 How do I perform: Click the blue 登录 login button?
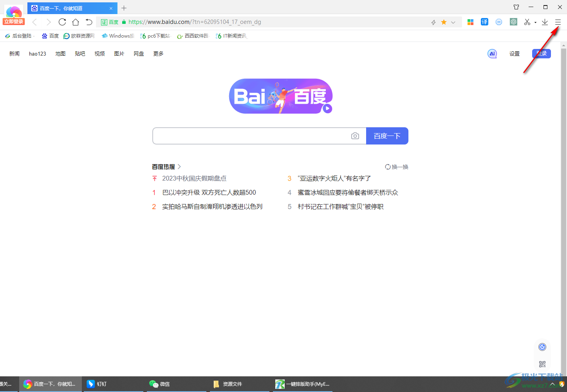[542, 54]
